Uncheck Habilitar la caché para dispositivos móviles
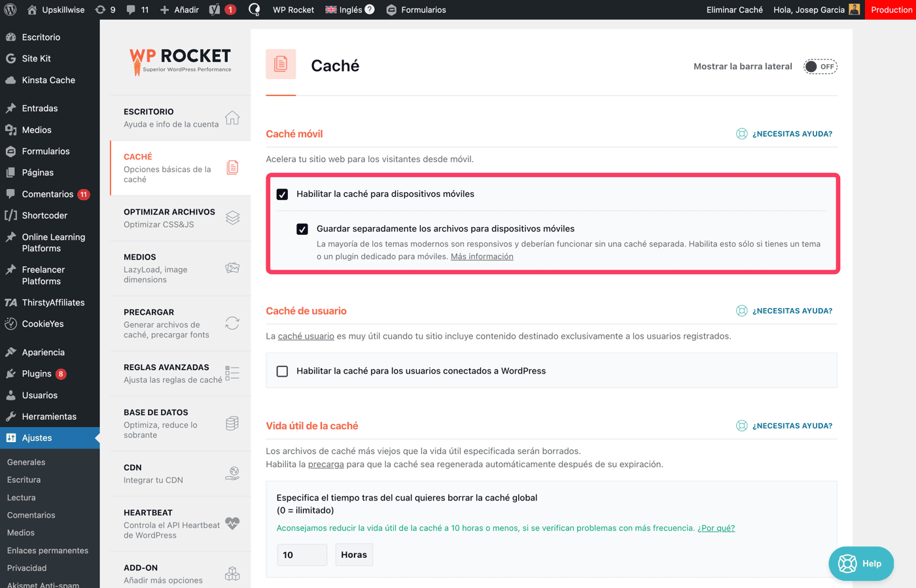The height and width of the screenshot is (588, 916). point(282,194)
